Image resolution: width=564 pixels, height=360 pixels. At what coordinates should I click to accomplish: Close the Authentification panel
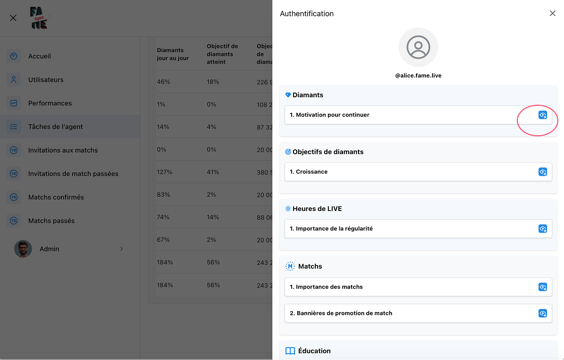click(x=552, y=13)
